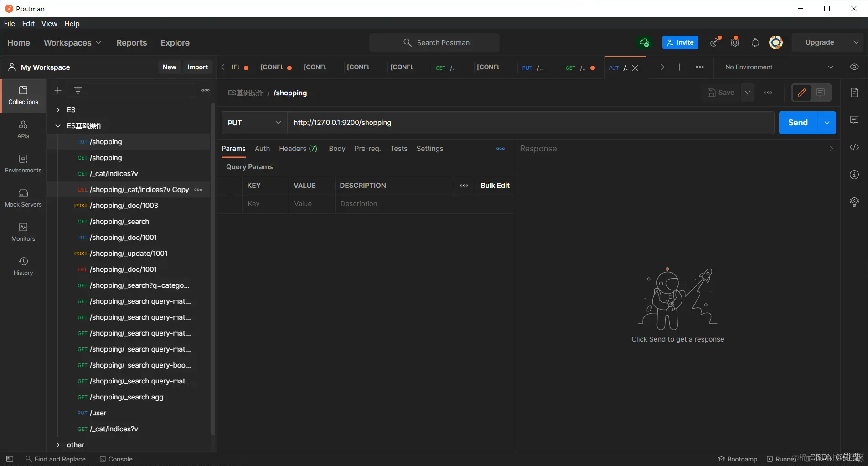Open the Edit menu
Screen dimensions: 868x466
[x=28, y=23]
